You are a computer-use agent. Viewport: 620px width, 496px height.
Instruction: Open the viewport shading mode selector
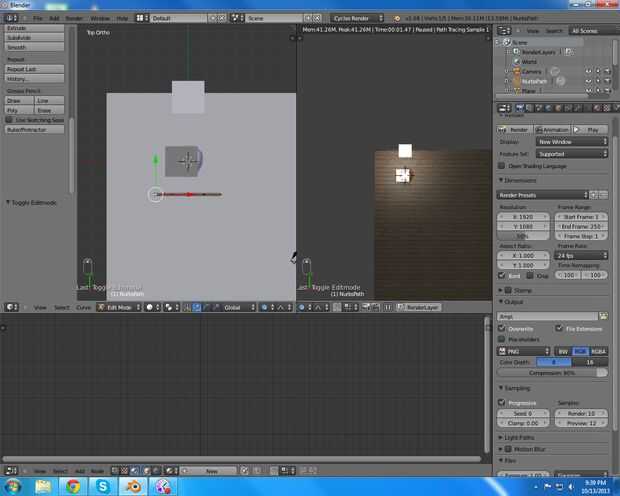click(153, 307)
